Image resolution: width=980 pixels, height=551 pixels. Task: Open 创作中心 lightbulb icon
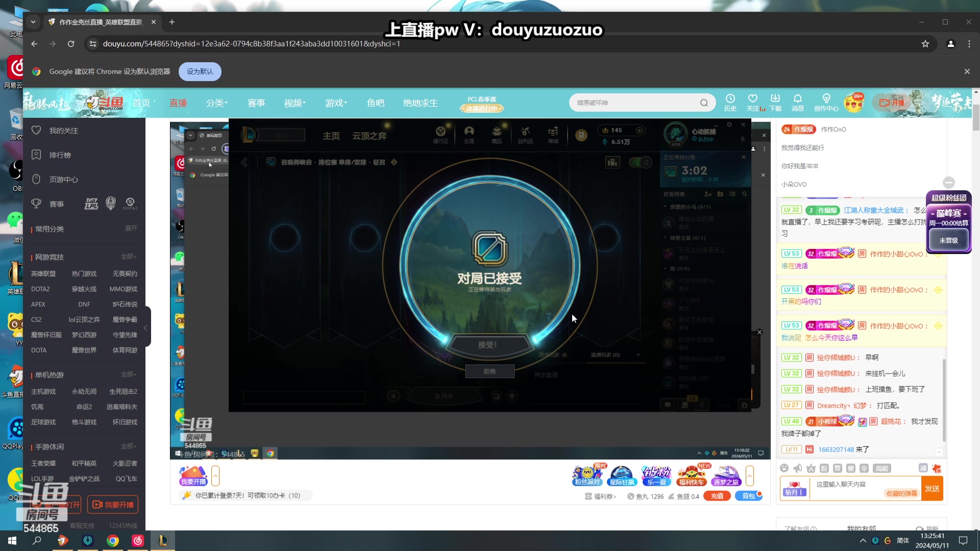(826, 102)
